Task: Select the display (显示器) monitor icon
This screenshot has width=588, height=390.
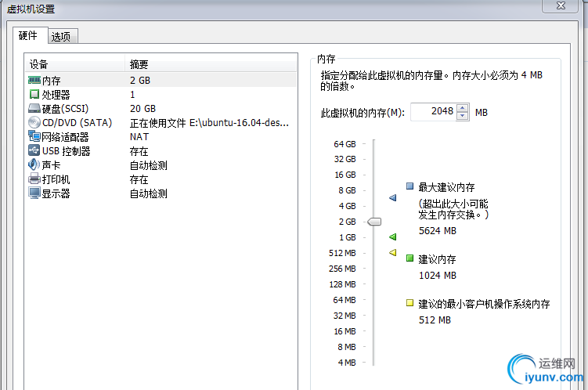Action: coord(34,193)
